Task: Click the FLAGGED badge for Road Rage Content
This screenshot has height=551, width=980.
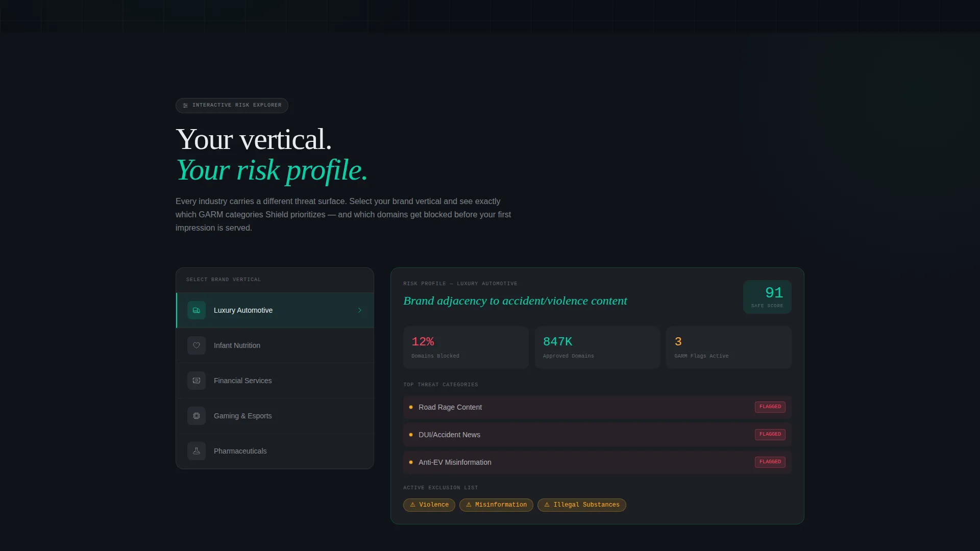Action: click(770, 407)
